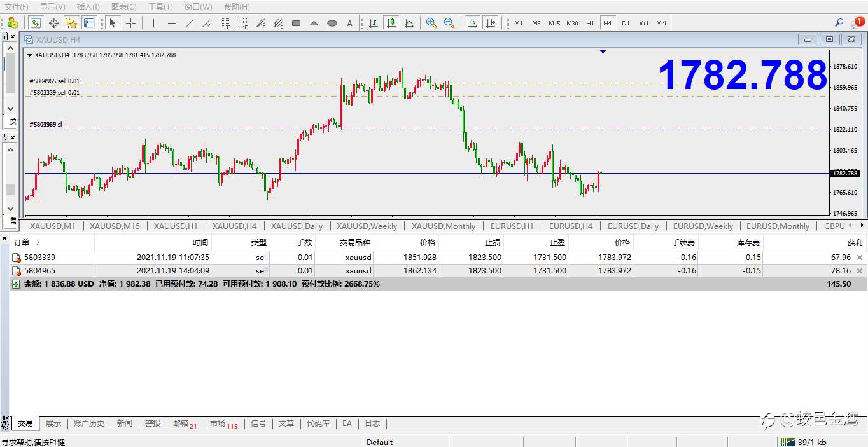Open the 市场 terminal tab

[223, 423]
